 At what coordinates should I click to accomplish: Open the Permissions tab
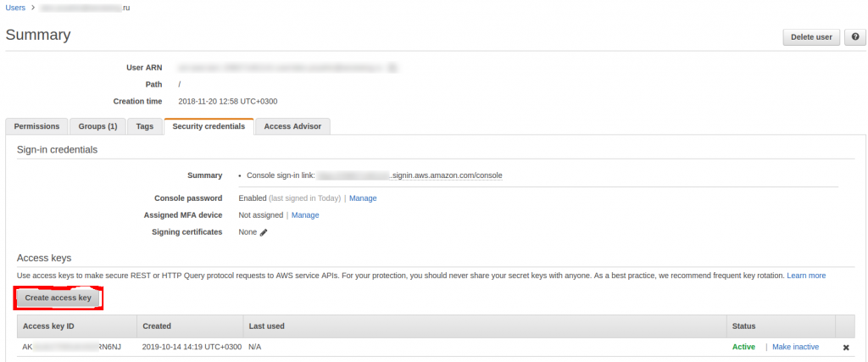[36, 126]
